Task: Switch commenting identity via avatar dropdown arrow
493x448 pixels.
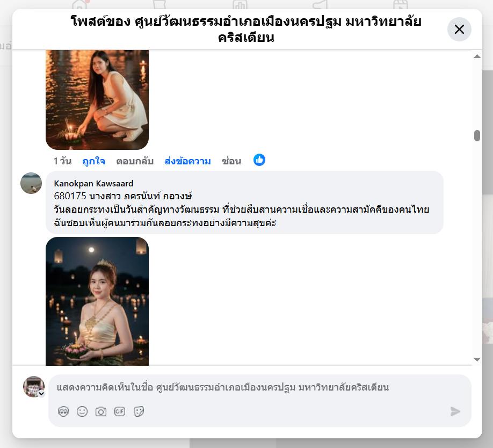Action: tap(41, 394)
